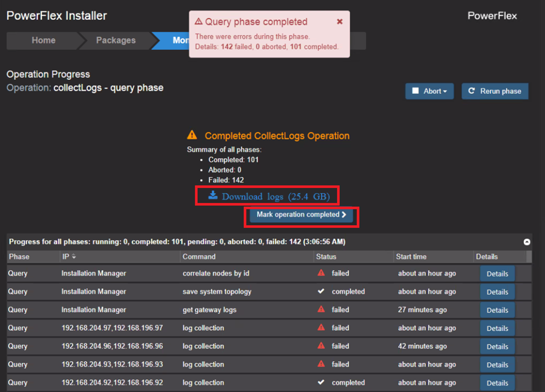The width and height of the screenshot is (545, 392).
Task: Click the Start time column header
Action: click(411, 257)
